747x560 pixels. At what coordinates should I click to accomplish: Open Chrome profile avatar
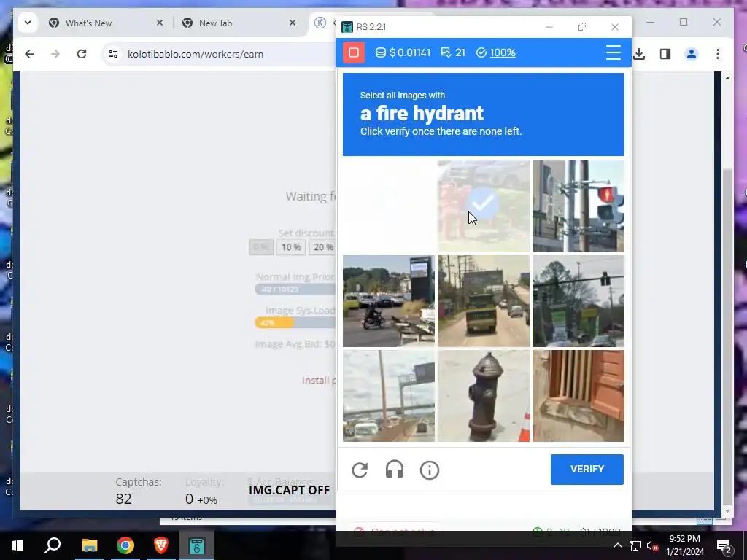point(692,54)
